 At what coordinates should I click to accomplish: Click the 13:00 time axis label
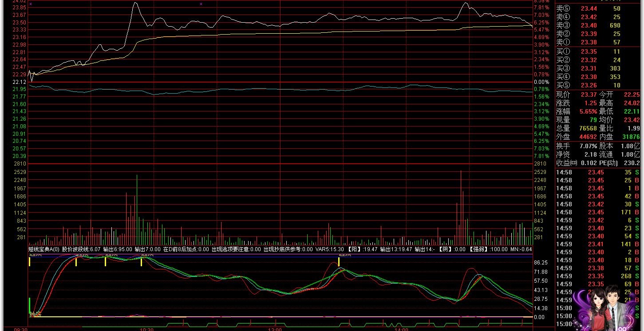click(x=275, y=329)
